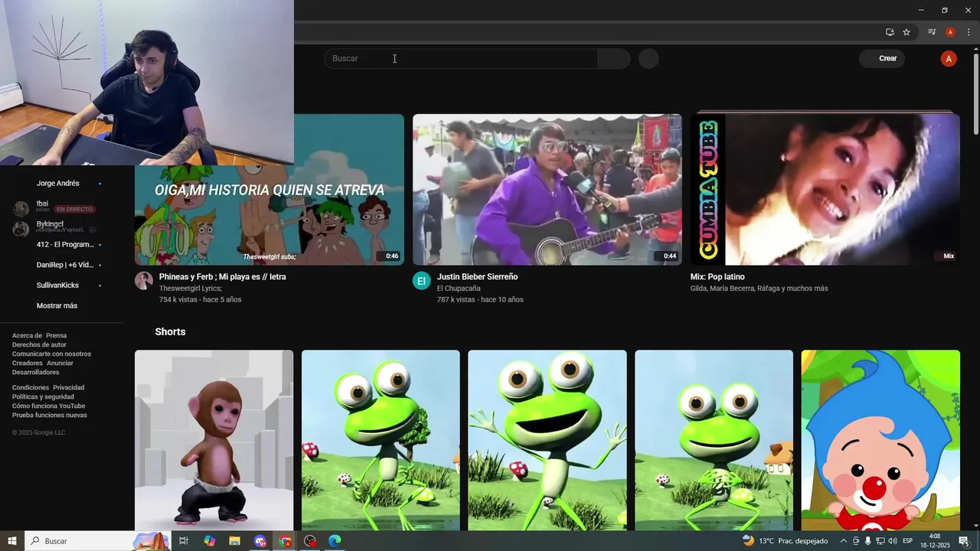Screen dimensions: 980x551
Task: Open clock showing 4:08
Action: coord(935,541)
